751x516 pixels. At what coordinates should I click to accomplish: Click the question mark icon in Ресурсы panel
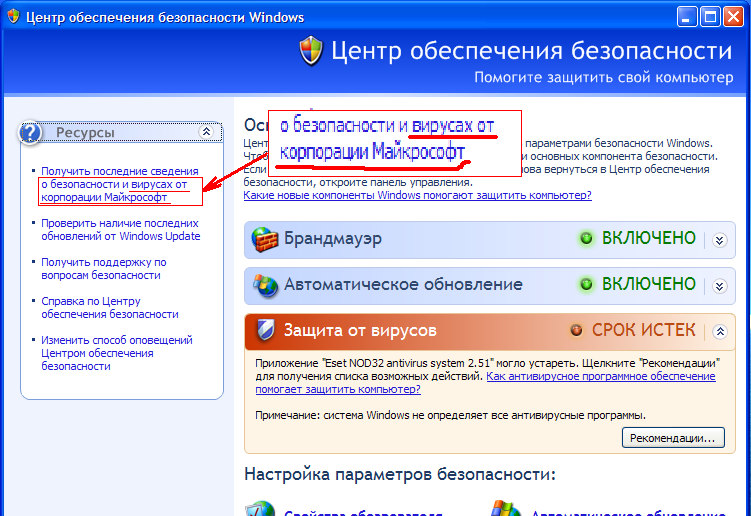[32, 132]
